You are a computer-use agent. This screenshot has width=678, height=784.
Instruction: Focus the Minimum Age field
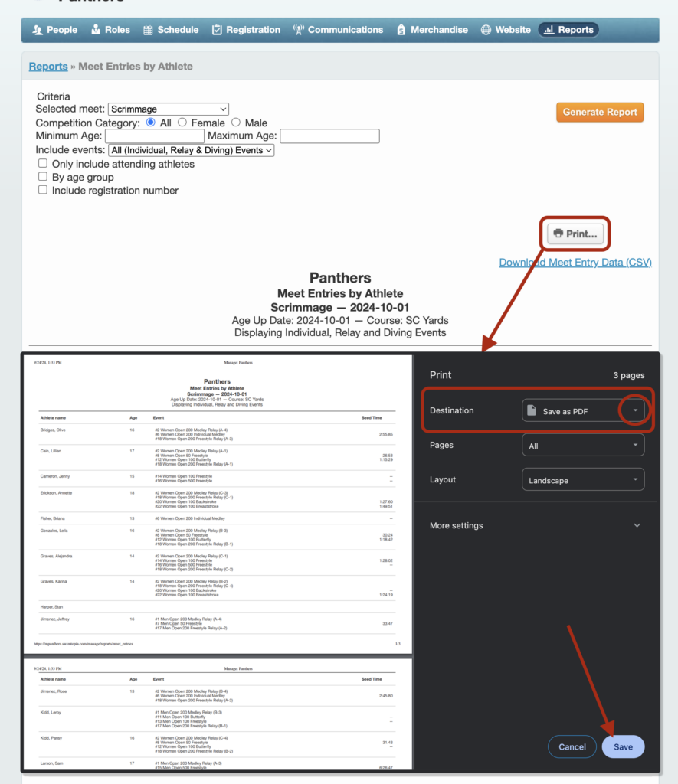(x=155, y=136)
